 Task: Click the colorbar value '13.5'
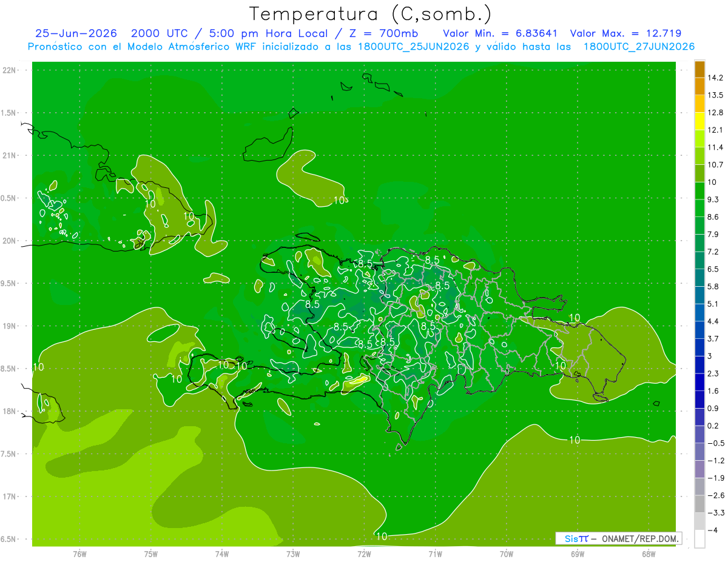pos(716,95)
